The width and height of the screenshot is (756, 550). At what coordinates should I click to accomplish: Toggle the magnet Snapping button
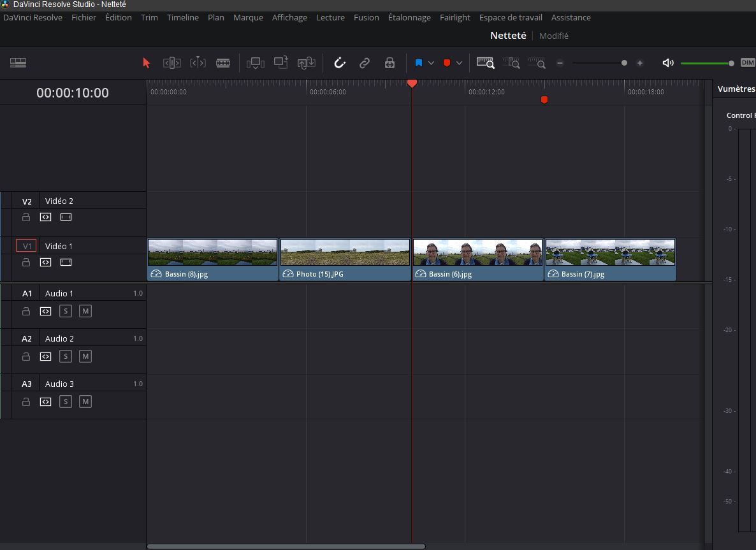[x=340, y=62]
